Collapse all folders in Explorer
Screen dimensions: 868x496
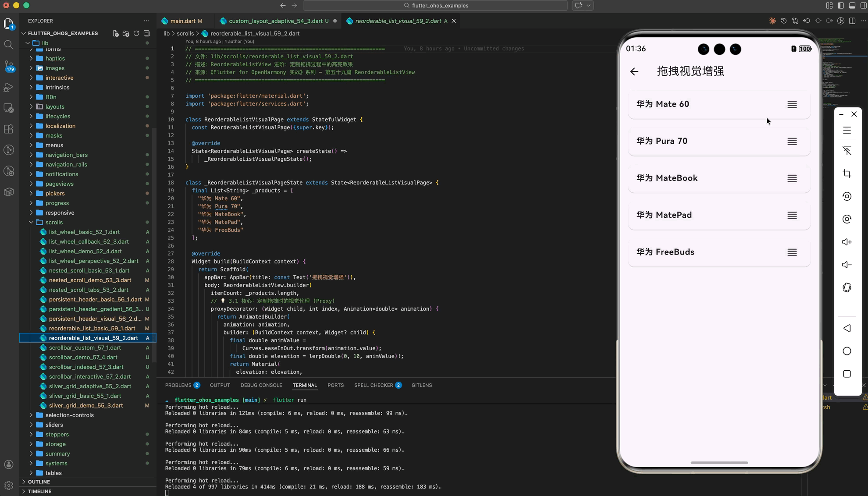tap(147, 33)
